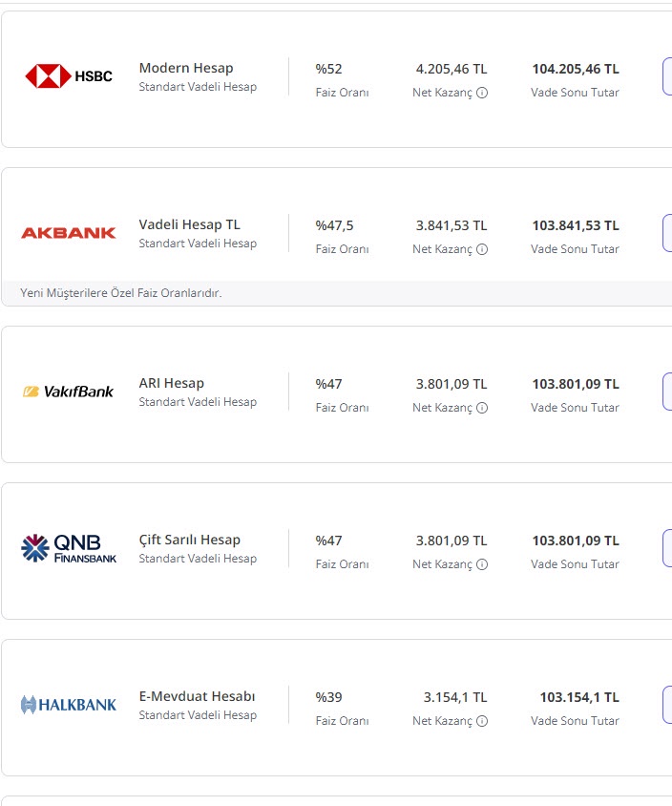Viewport: 672px width, 806px height.
Task: Click the HSBC bank logo
Action: click(69, 75)
